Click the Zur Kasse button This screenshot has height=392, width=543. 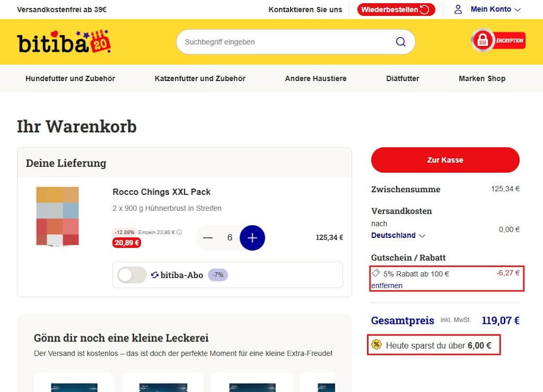445,160
